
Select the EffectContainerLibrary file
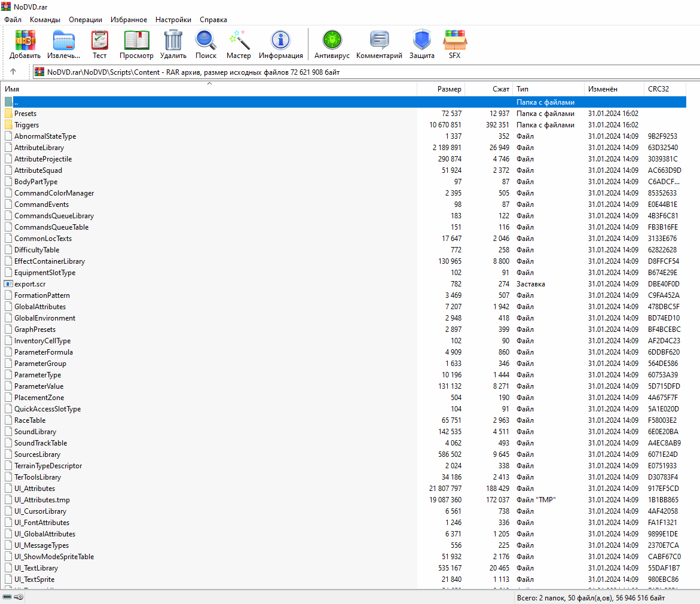click(x=50, y=261)
